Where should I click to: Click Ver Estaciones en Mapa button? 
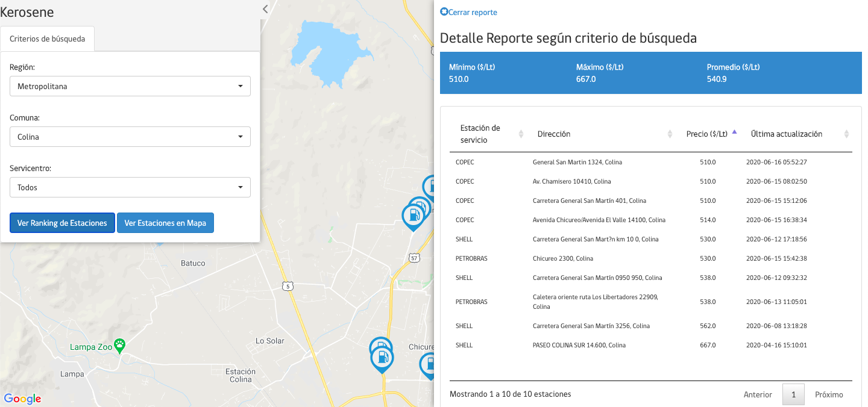coord(165,223)
